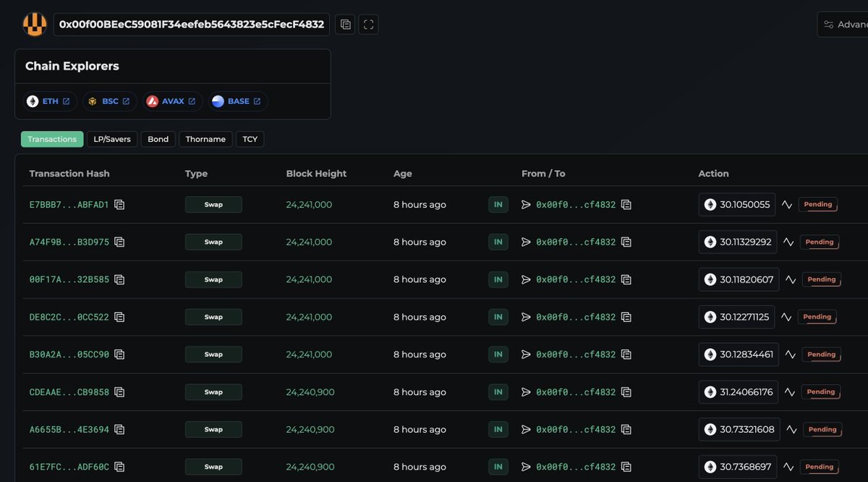Copy address icon in CDEAAE row
The image size is (868, 482).
(x=626, y=392)
